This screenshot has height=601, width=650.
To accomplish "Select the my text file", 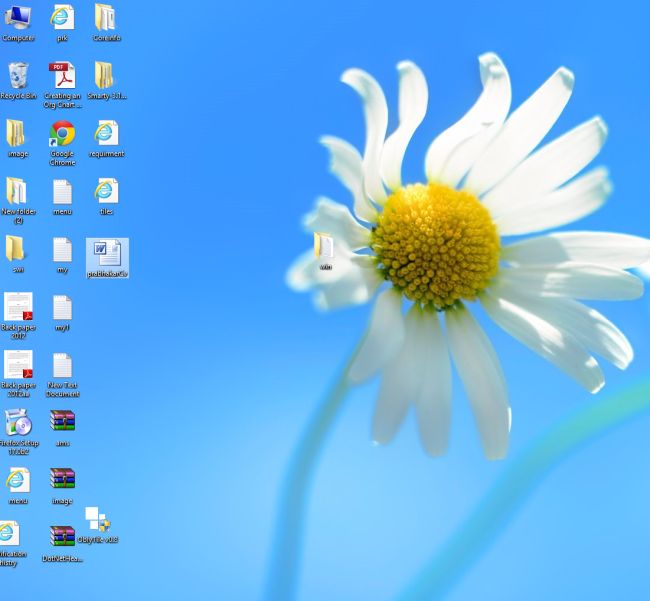I will click(62, 255).
